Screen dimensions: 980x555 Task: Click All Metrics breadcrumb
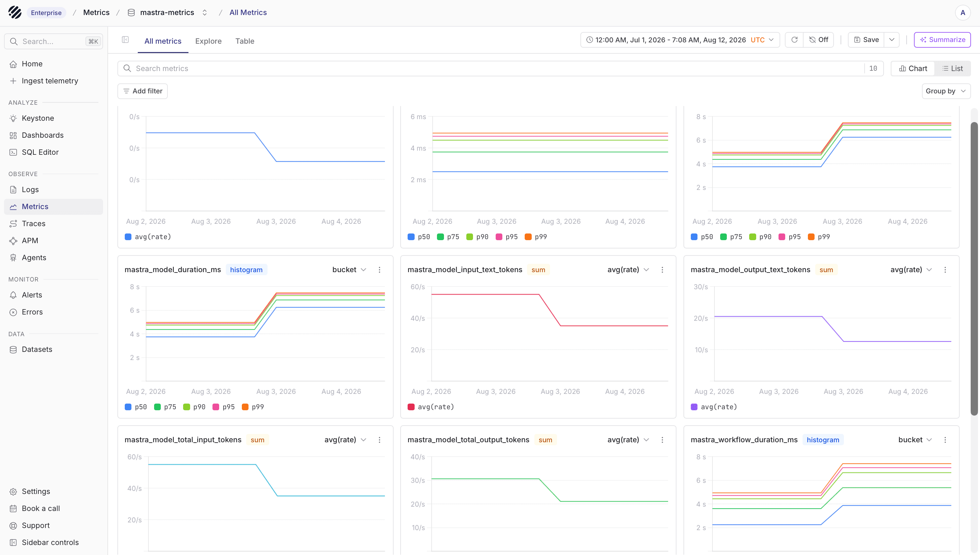coord(248,13)
